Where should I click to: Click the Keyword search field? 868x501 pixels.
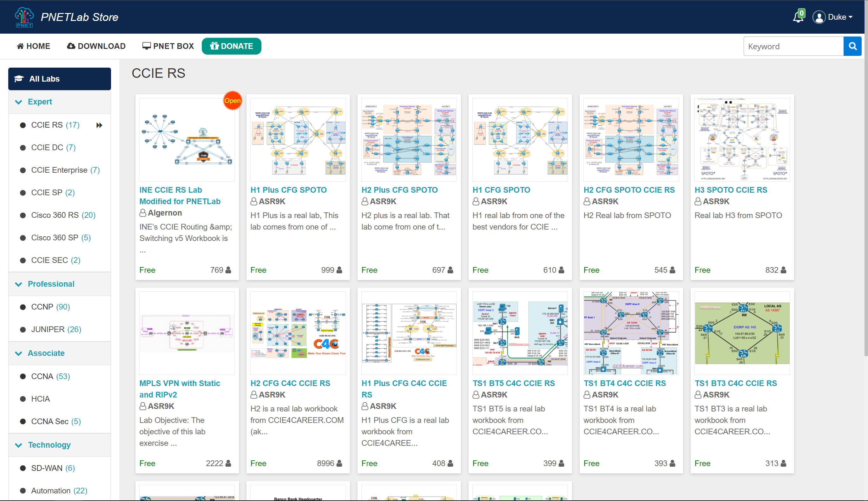[x=793, y=46]
